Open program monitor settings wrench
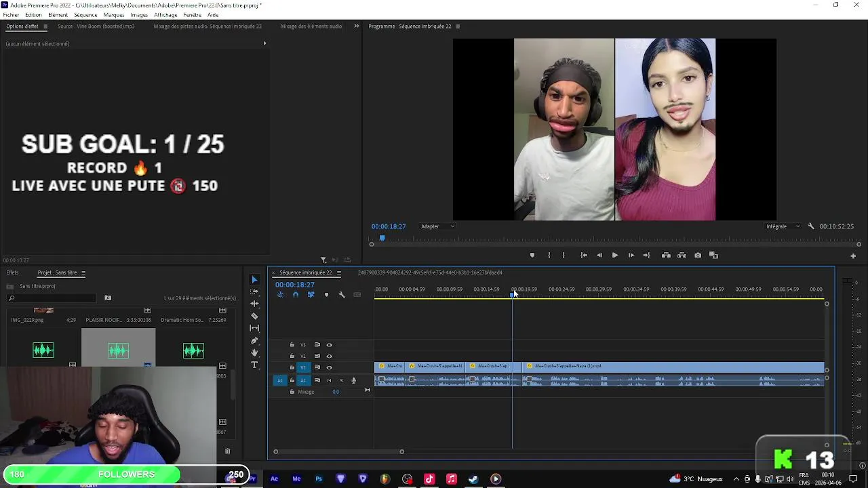868x488 pixels. point(811,226)
